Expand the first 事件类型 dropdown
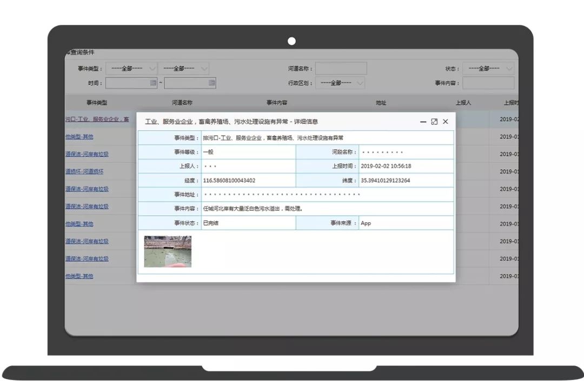This screenshot has width=584, height=392. click(x=131, y=69)
